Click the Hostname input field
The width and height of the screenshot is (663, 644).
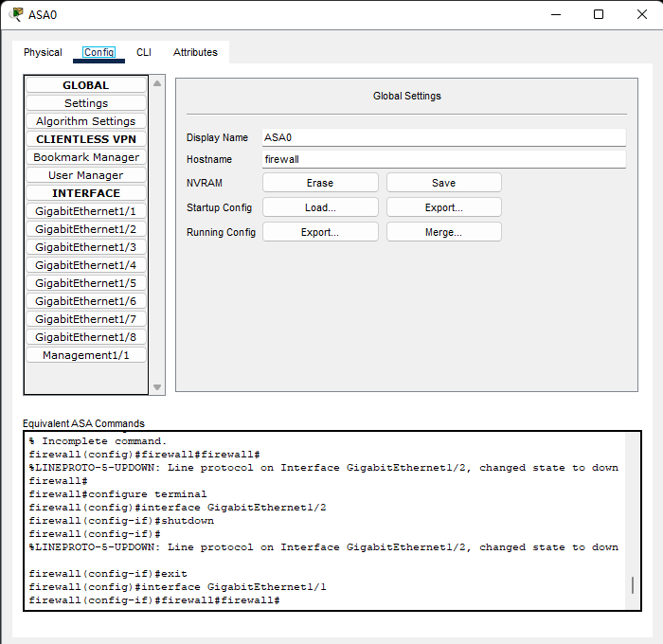pos(443,159)
